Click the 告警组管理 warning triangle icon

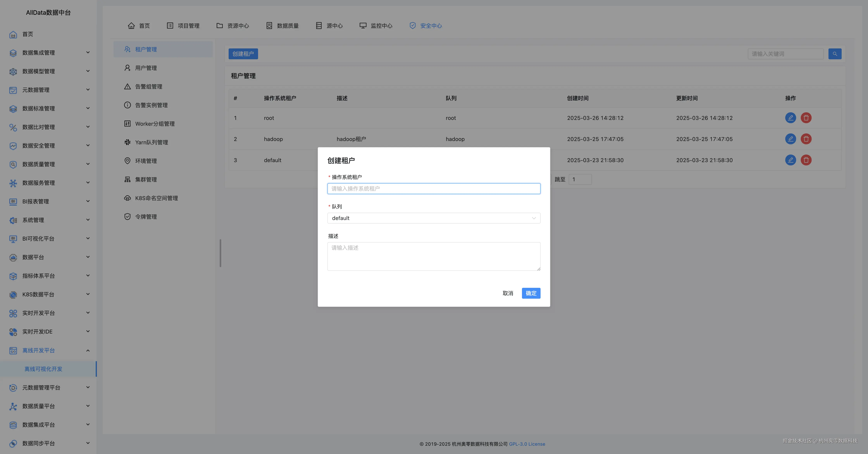pyautogui.click(x=127, y=87)
